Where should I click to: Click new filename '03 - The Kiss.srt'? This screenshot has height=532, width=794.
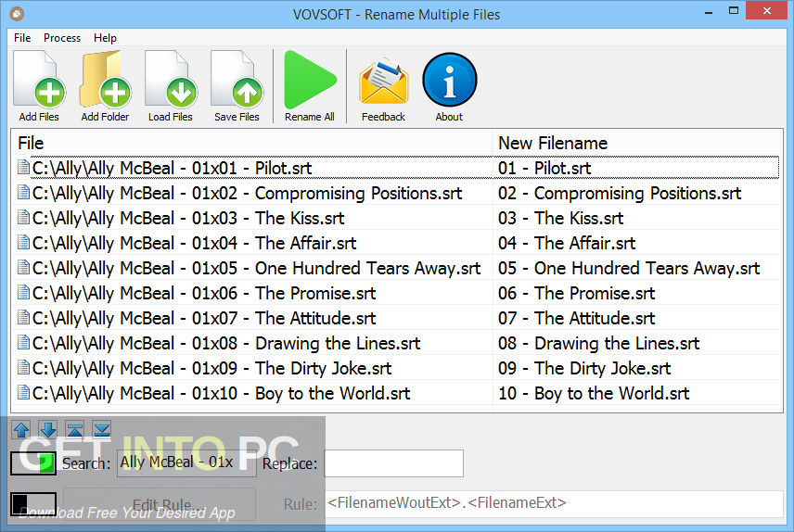point(561,218)
